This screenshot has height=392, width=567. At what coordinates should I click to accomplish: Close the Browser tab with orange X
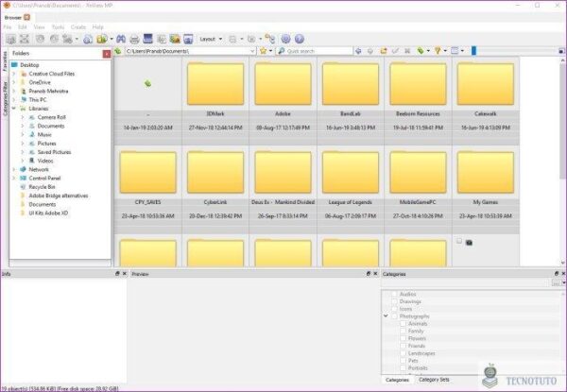26,17
